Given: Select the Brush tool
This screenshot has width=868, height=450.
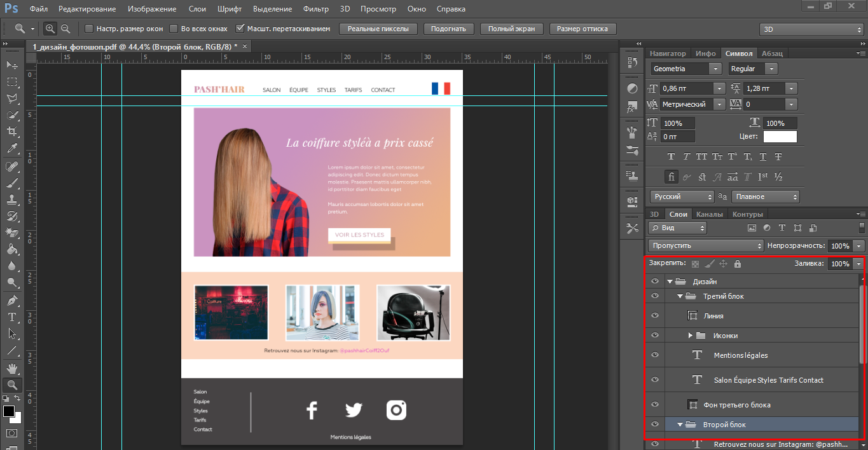Looking at the screenshot, I should click(x=11, y=182).
